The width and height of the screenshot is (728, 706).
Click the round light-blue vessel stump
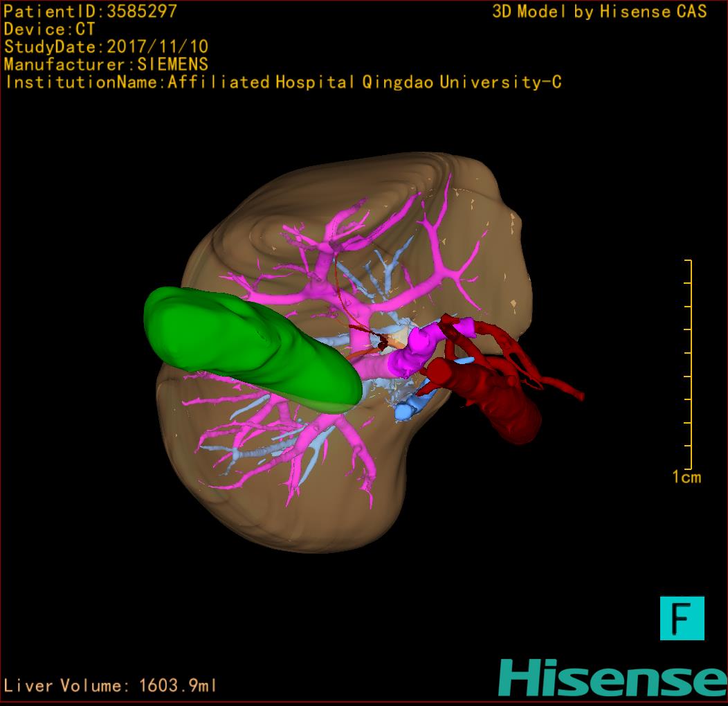tap(404, 412)
